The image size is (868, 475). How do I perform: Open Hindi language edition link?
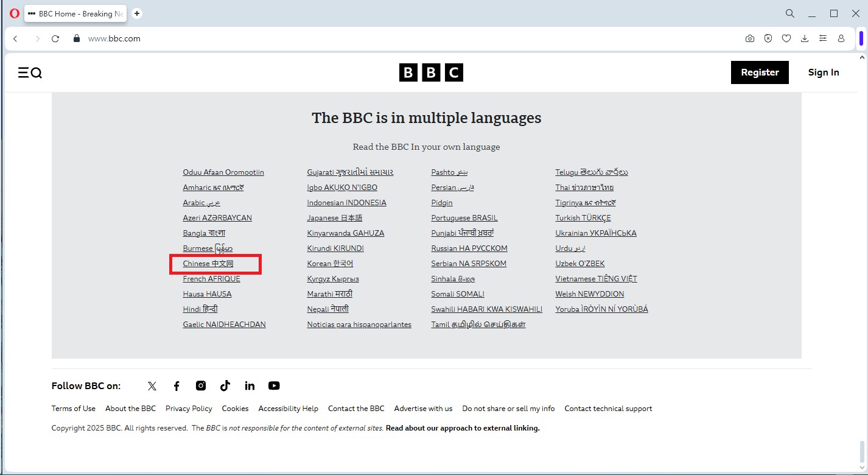(x=200, y=309)
